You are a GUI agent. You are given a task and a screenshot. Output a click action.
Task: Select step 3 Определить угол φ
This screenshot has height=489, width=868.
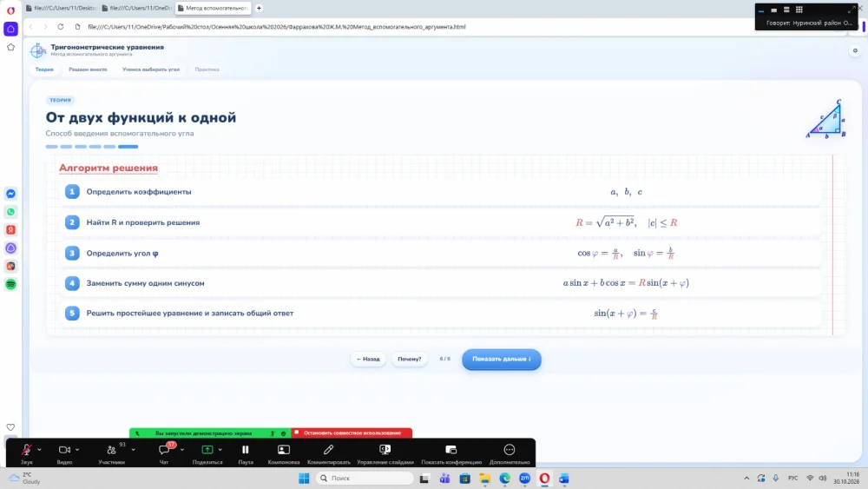pos(441,253)
